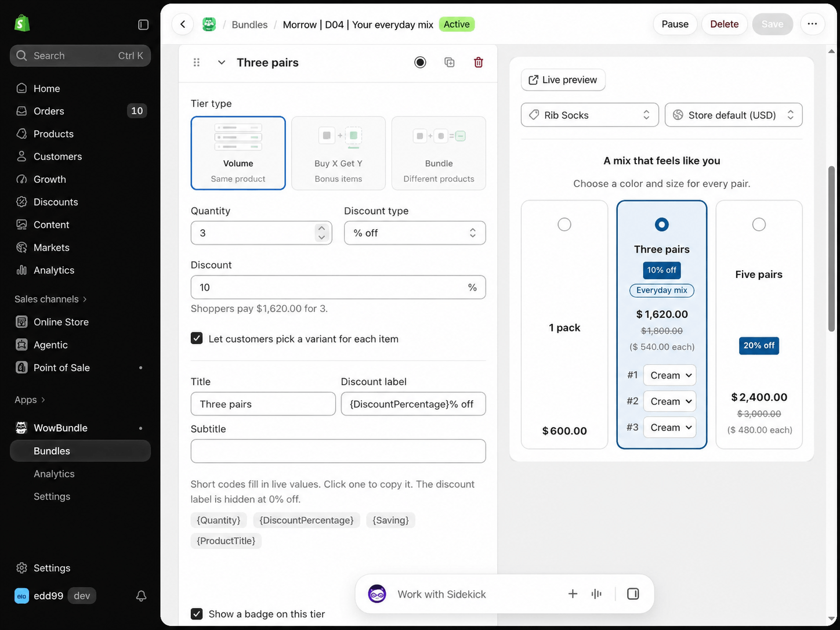Copy the {Saving} short code
Viewport: 840px width, 630px height.
click(390, 520)
